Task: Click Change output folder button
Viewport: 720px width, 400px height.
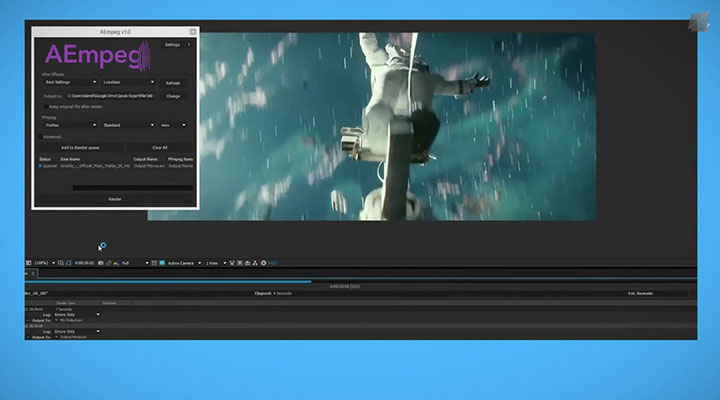Action: tap(173, 96)
